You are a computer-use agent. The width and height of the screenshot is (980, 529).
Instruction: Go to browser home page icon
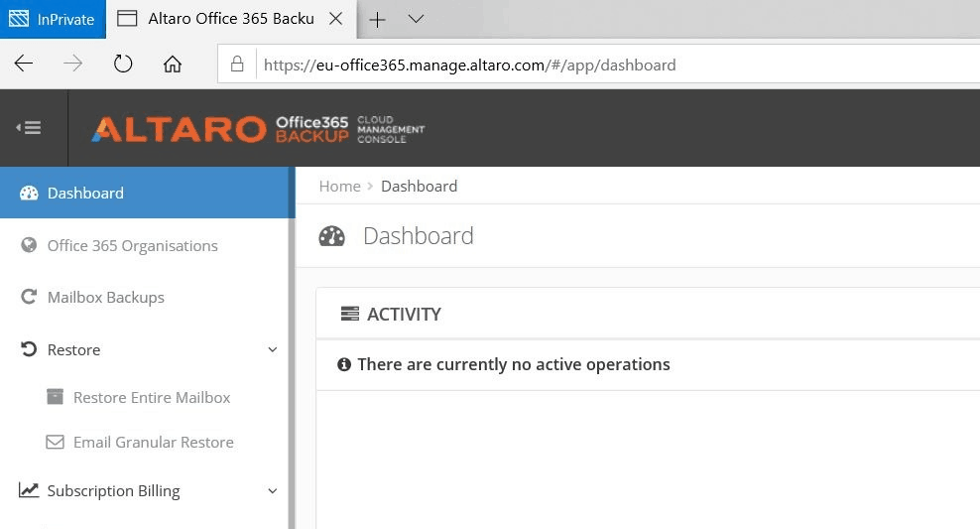(173, 64)
